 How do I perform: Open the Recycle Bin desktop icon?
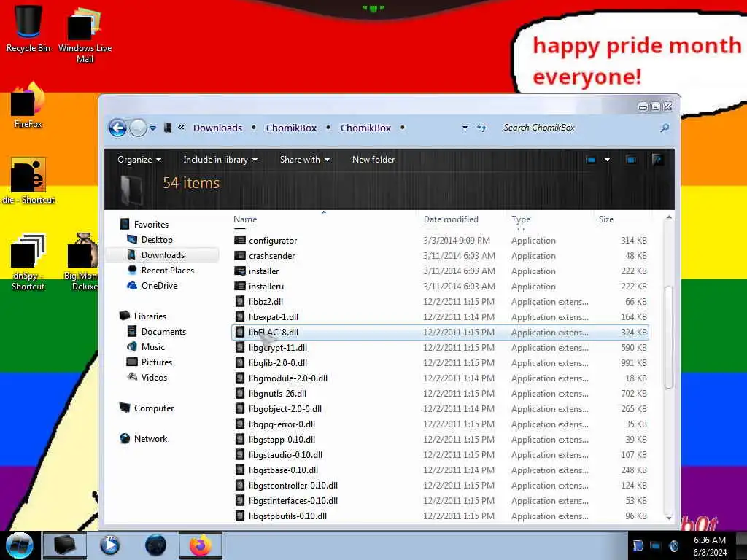tap(28, 28)
